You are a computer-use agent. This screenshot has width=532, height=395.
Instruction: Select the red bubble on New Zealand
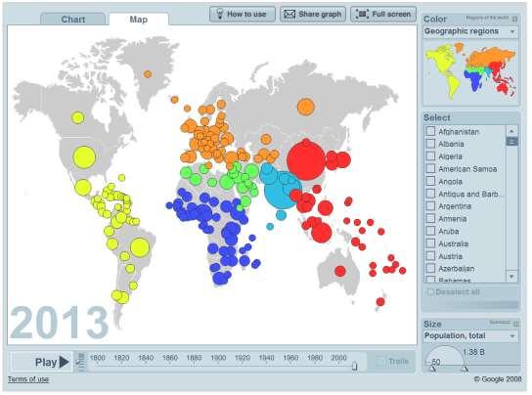pyautogui.click(x=380, y=301)
